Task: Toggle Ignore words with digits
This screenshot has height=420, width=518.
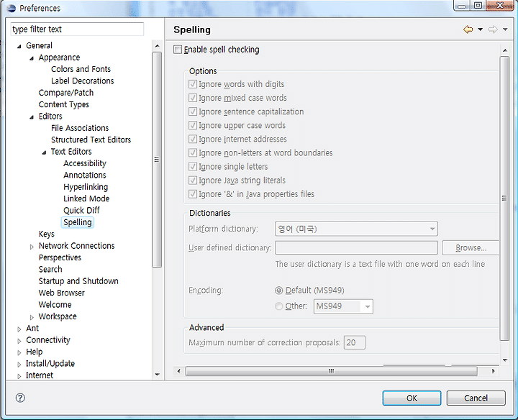Action: pos(193,84)
